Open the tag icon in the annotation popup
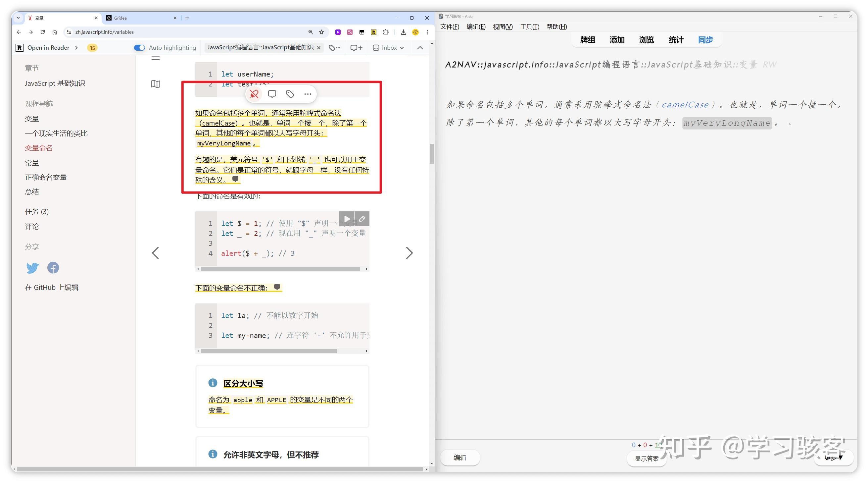The width and height of the screenshot is (868, 483). [x=290, y=94]
